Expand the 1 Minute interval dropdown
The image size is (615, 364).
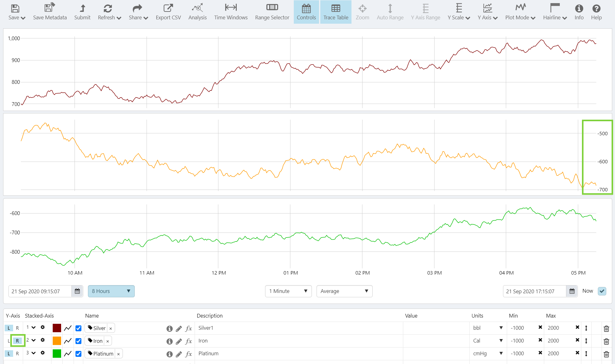tap(288, 291)
